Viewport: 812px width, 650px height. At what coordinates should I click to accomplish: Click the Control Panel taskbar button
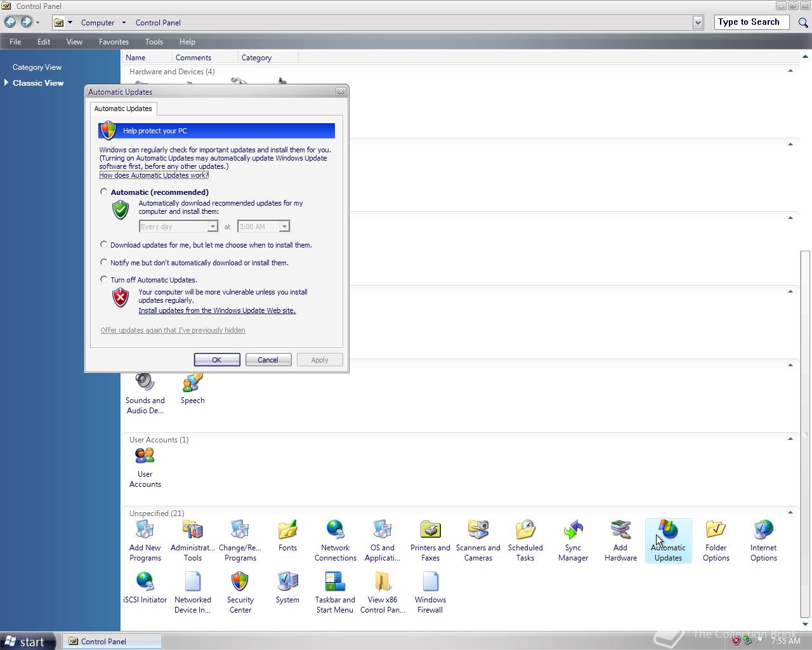(x=112, y=641)
